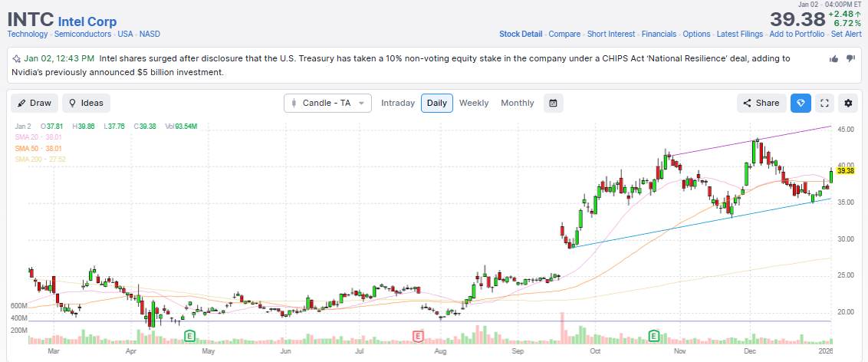Click the Set Alert link
The image size is (868, 362).
[x=845, y=34]
